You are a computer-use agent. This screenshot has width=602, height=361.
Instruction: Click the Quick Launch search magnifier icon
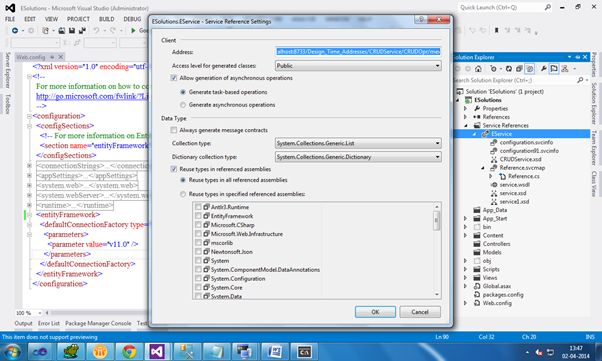point(548,7)
